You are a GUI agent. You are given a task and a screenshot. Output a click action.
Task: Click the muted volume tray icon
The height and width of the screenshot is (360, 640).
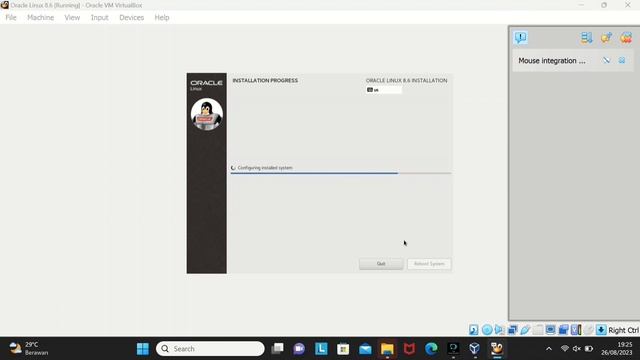click(x=576, y=349)
